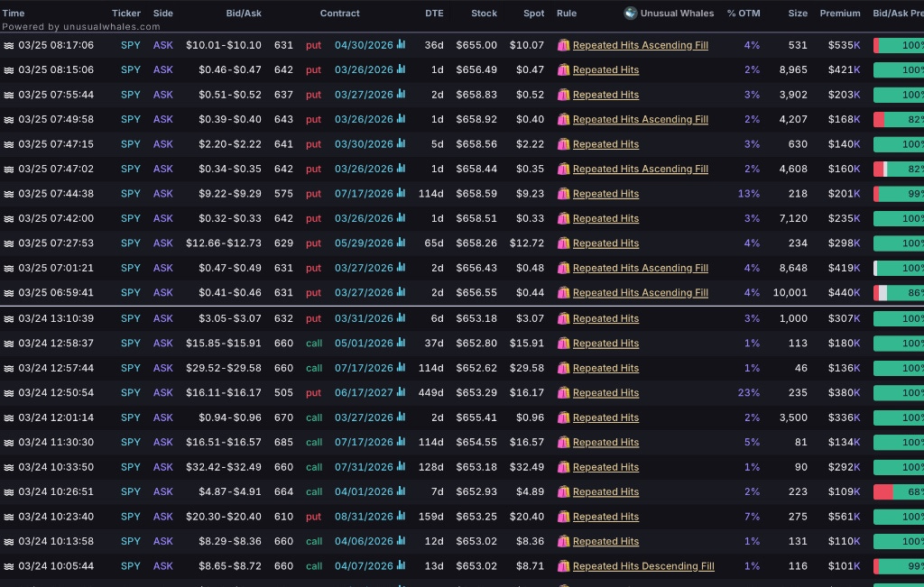
Task: Sort by Premium column header
Action: 840,13
